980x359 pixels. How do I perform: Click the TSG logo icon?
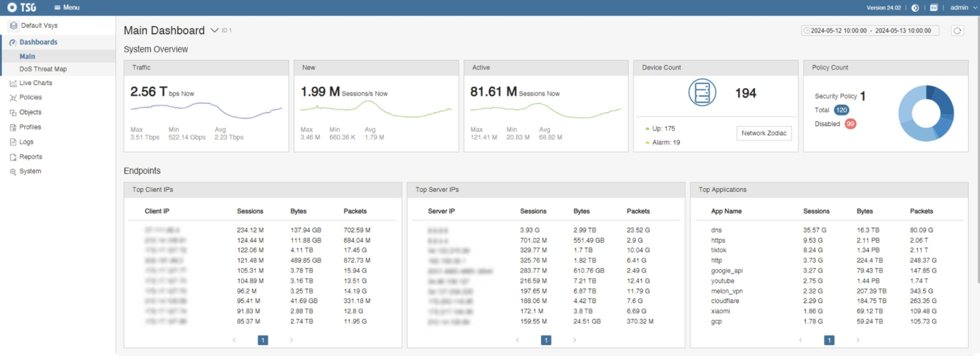point(12,7)
